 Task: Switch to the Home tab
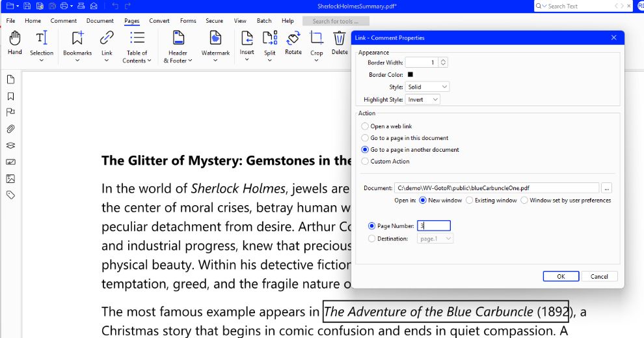pos(33,21)
